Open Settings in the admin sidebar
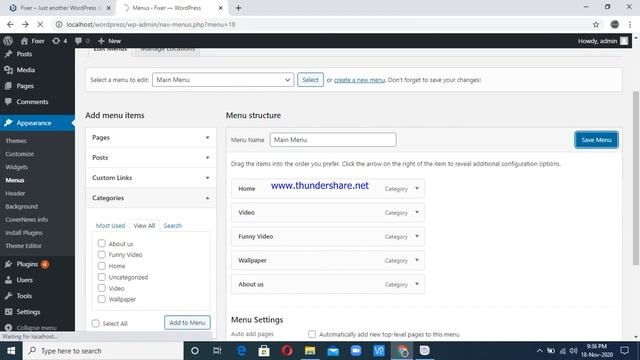Image resolution: width=640 pixels, height=360 pixels. (x=28, y=312)
